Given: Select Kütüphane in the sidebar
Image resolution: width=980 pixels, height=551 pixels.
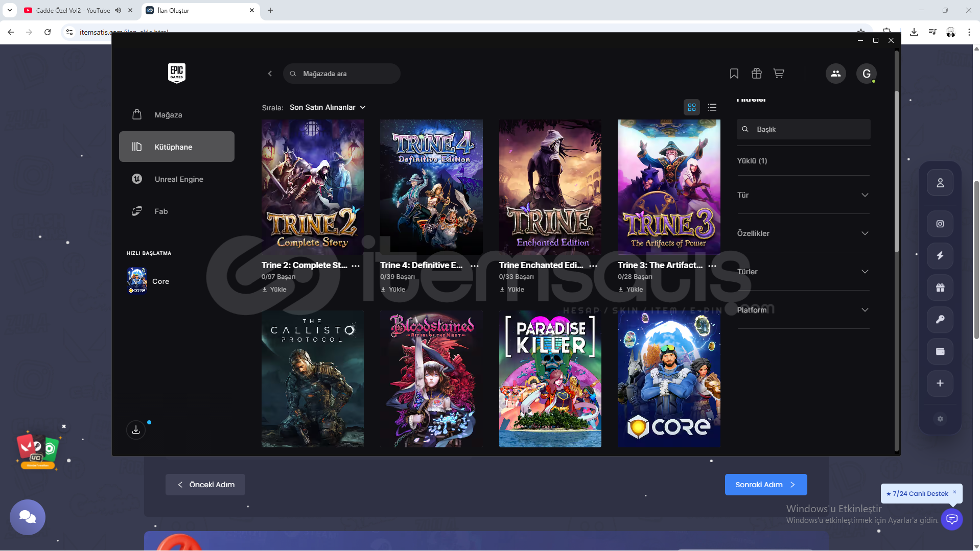Looking at the screenshot, I should (177, 147).
